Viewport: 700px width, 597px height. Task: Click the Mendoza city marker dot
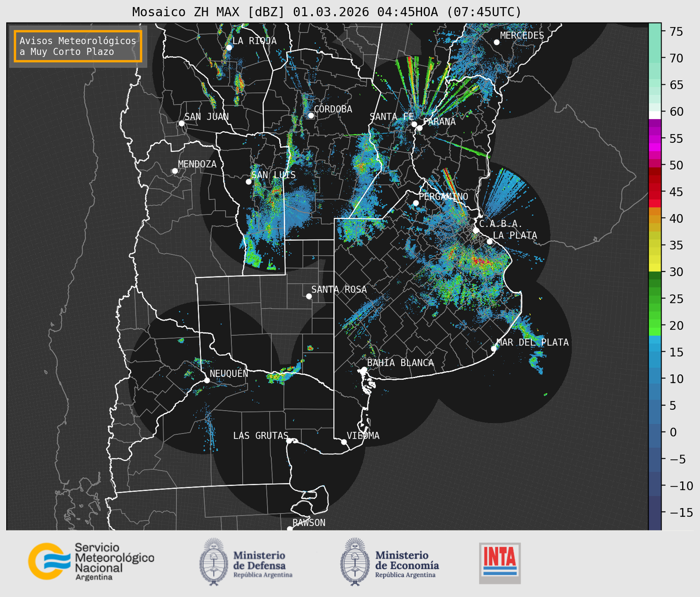pos(175,171)
